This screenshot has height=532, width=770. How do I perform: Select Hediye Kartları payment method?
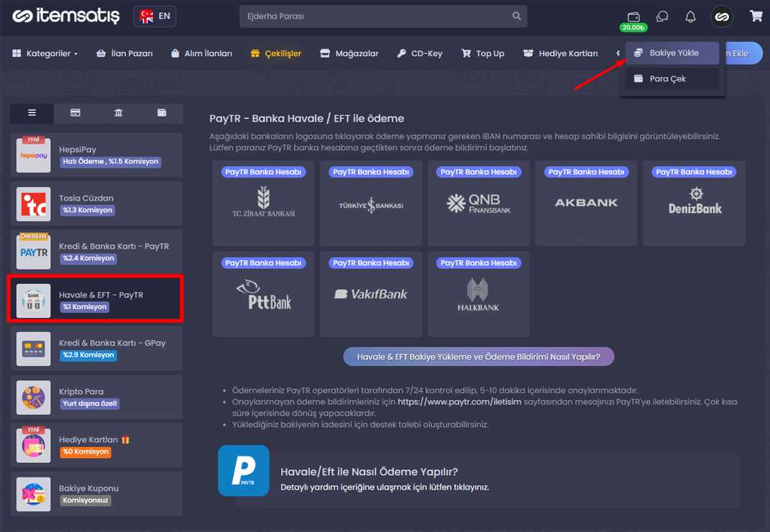[97, 445]
